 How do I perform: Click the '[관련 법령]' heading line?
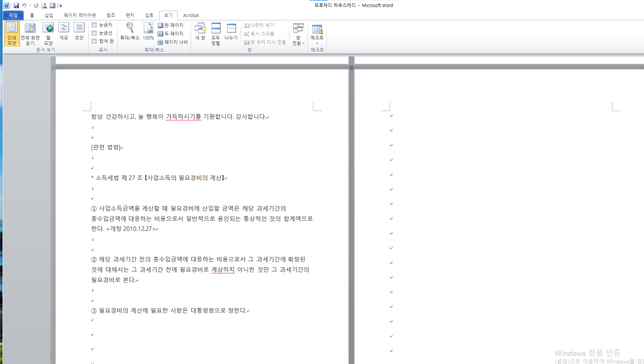[106, 147]
